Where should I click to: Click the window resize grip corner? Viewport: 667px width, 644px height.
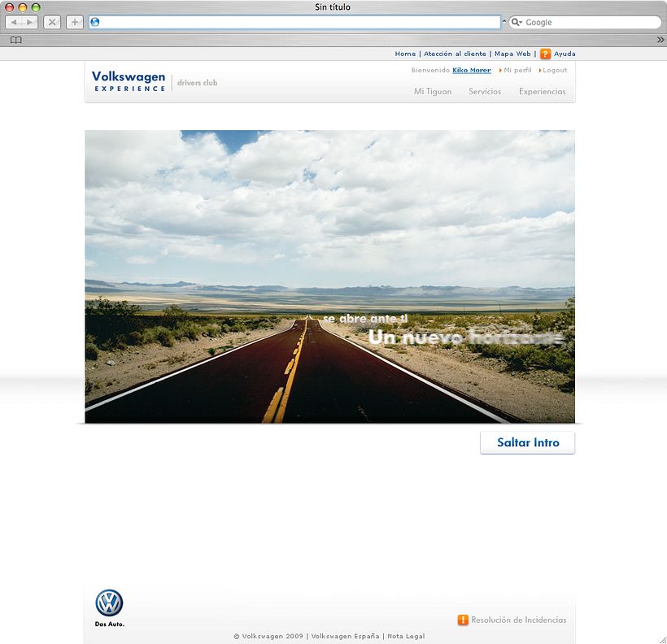pos(663,640)
